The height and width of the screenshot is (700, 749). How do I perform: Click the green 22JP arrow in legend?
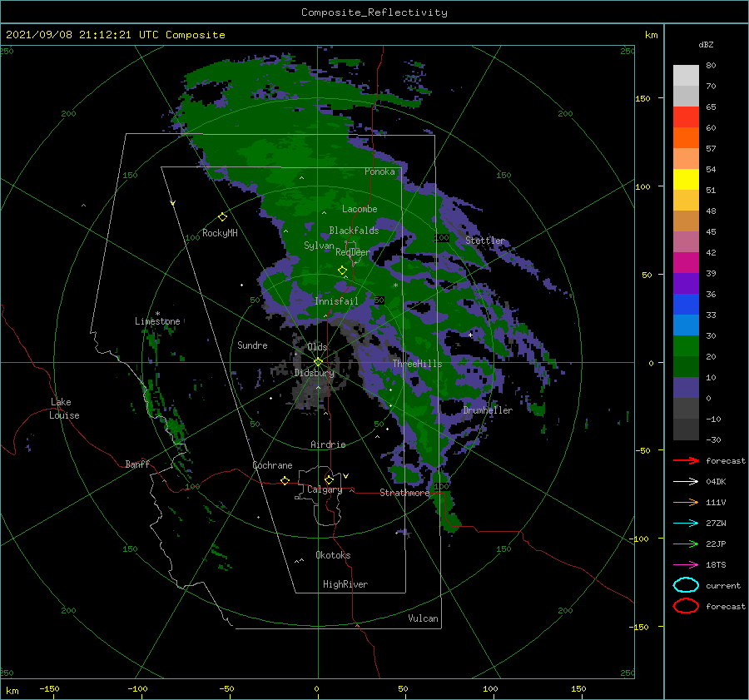tap(687, 544)
